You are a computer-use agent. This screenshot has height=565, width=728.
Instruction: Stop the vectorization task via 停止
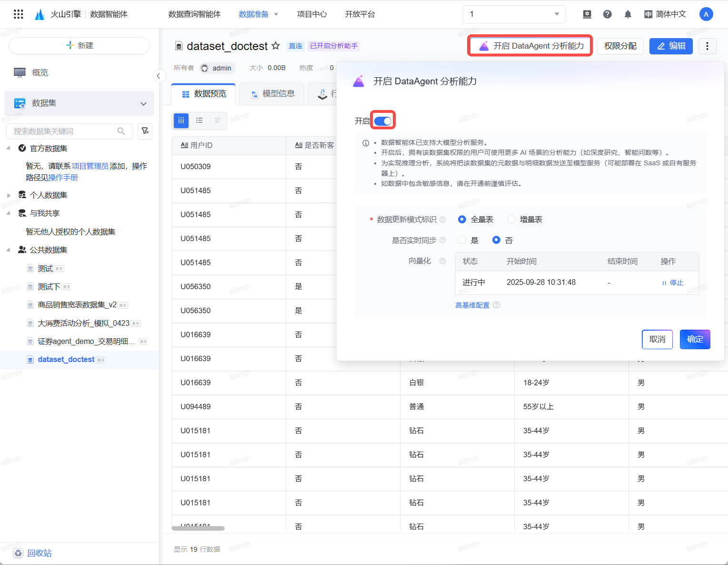coord(673,282)
